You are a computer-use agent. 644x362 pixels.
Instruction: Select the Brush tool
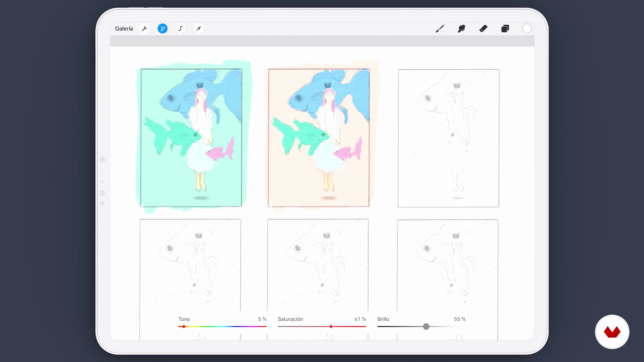click(440, 29)
